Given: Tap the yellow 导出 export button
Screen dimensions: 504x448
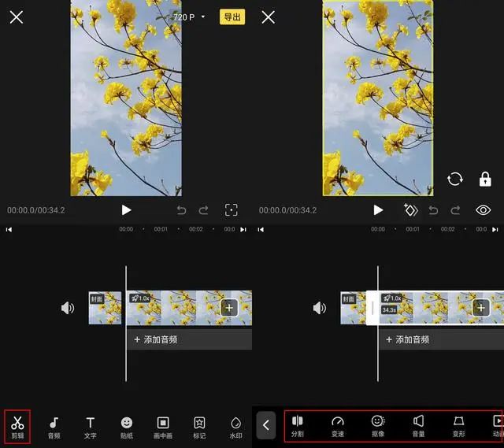Looking at the screenshot, I should (232, 17).
